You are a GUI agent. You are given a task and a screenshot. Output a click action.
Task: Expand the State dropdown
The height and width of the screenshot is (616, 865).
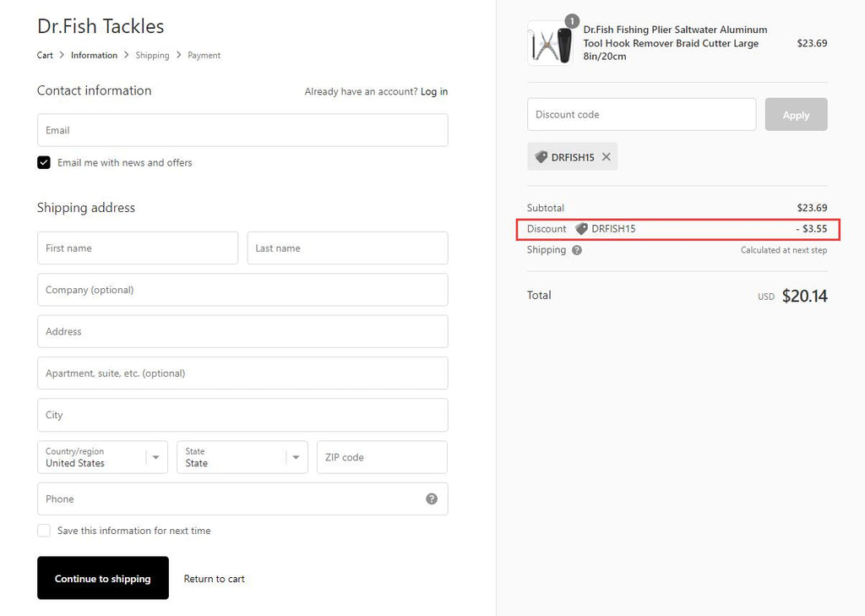click(242, 457)
